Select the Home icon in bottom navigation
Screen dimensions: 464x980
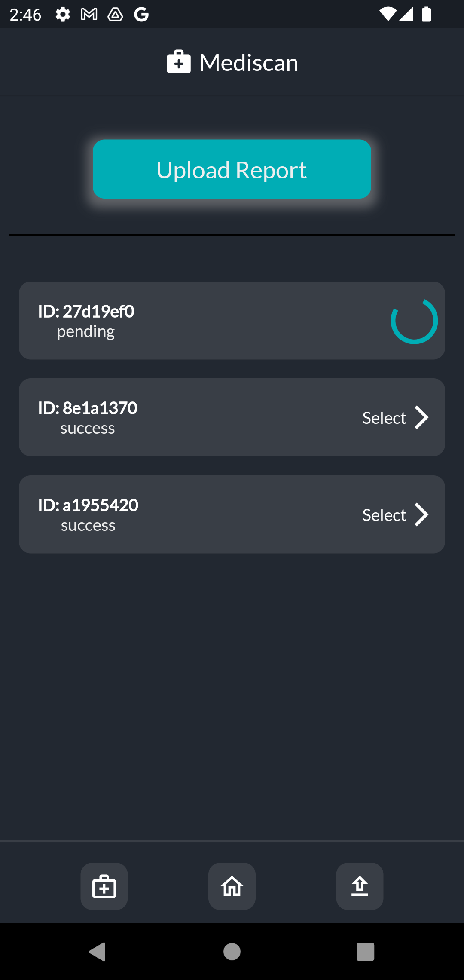pos(232,886)
